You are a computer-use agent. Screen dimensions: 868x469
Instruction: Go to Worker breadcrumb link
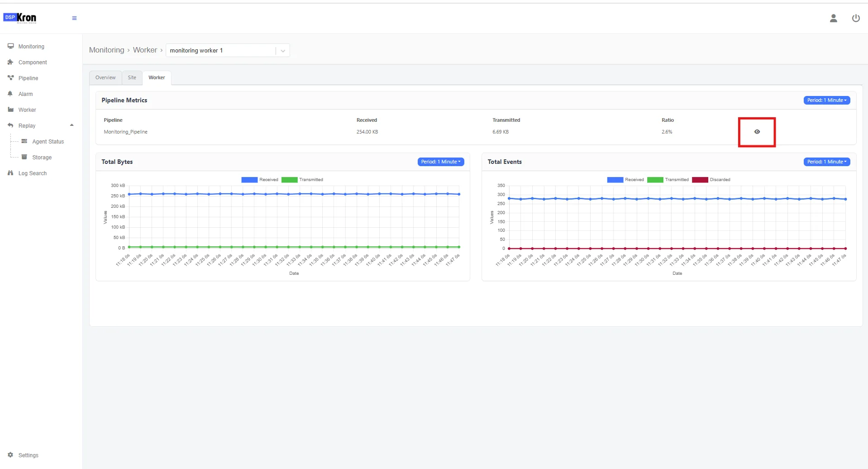point(145,50)
